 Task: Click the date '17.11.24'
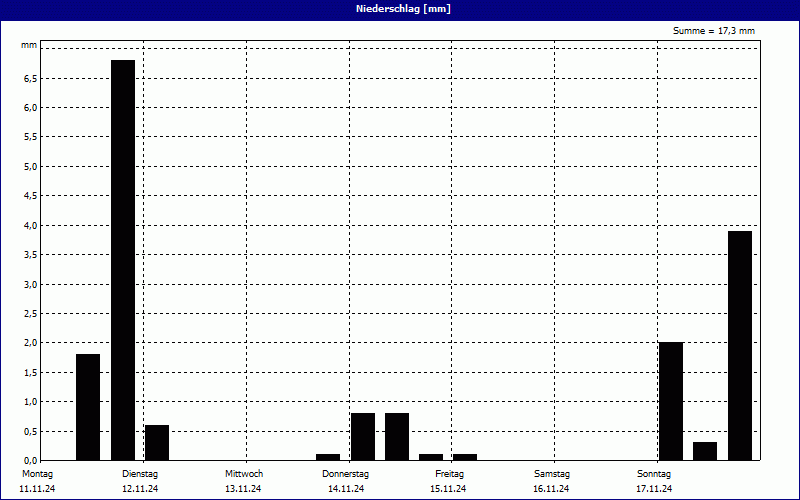[x=654, y=489]
